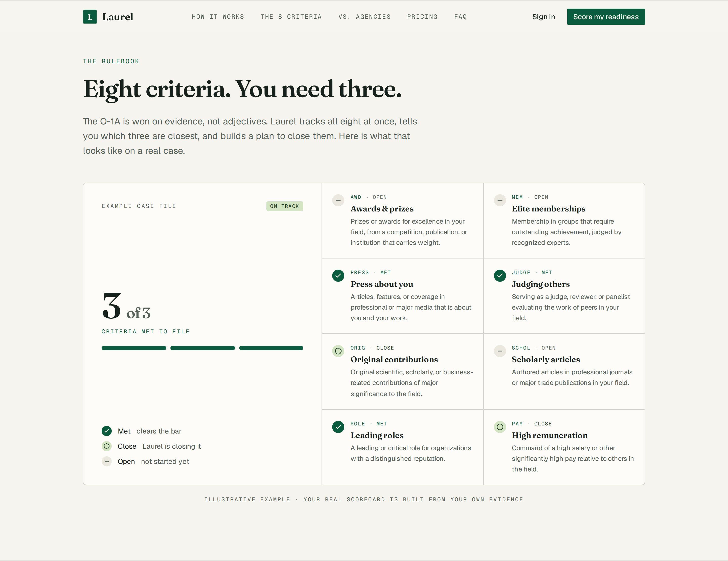Click The Rulebook eyebrow text
Screen dimensions: 728x561
111,61
